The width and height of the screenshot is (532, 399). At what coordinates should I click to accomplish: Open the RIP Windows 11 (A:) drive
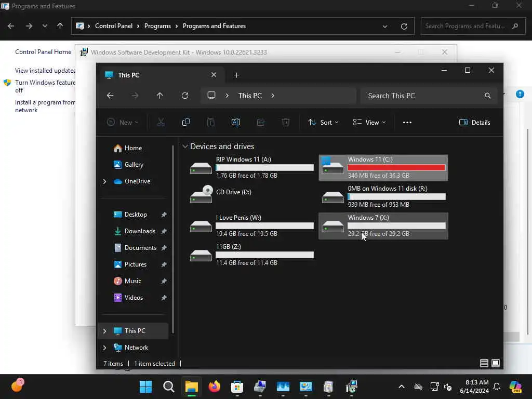(x=251, y=168)
